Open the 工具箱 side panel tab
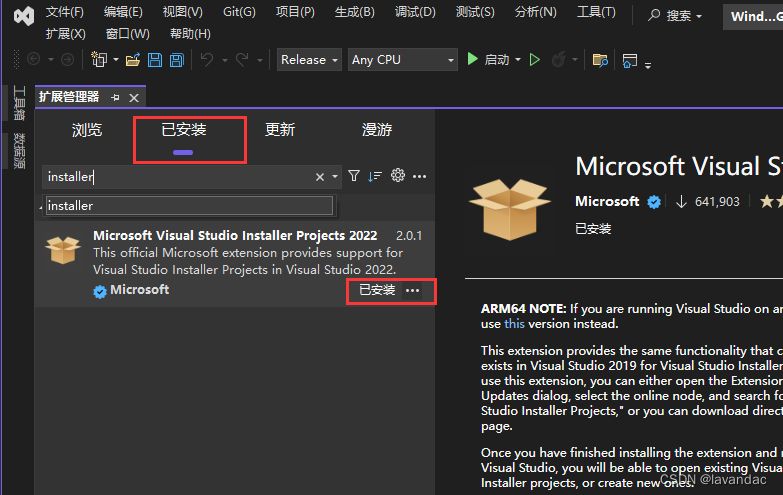Screen dimensions: 783x495 pos(19,103)
